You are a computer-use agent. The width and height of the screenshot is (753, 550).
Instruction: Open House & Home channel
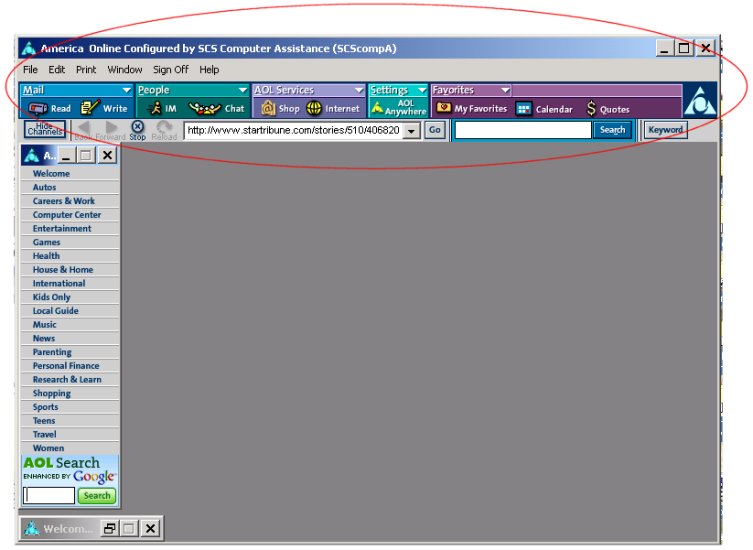(70, 269)
